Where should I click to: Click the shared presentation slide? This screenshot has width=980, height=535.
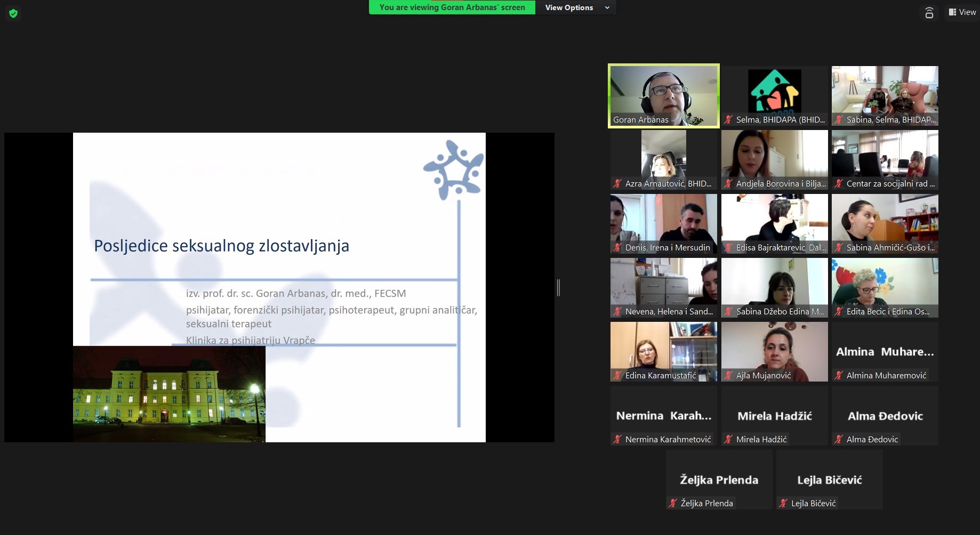click(279, 287)
